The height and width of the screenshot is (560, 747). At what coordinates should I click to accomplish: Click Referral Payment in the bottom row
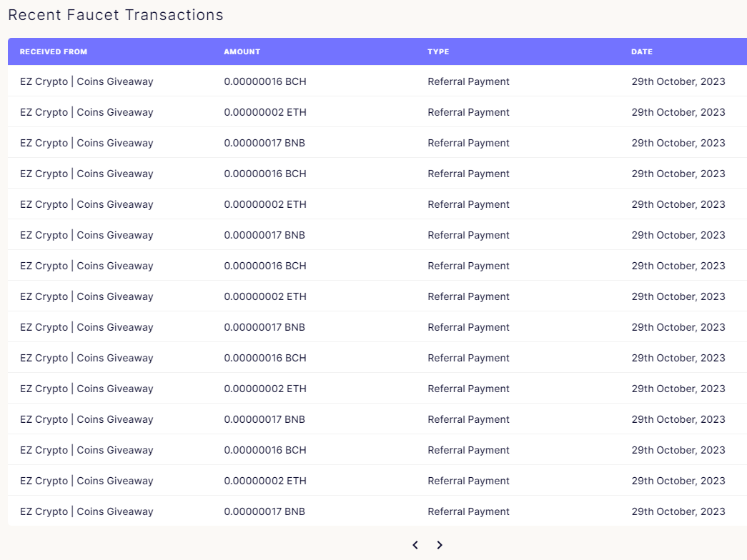click(x=468, y=511)
